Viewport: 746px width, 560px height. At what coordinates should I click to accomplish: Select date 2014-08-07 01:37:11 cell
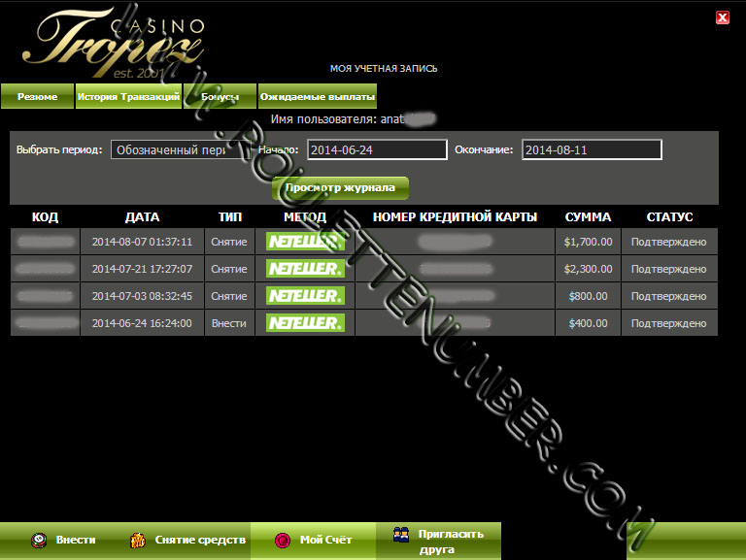coord(142,242)
